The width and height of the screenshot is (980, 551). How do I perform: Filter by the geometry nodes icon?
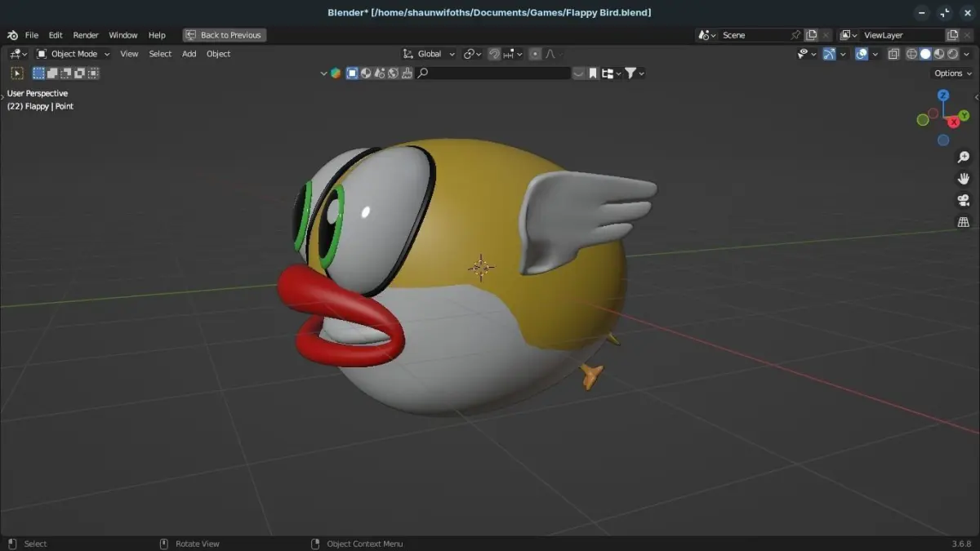pos(380,73)
